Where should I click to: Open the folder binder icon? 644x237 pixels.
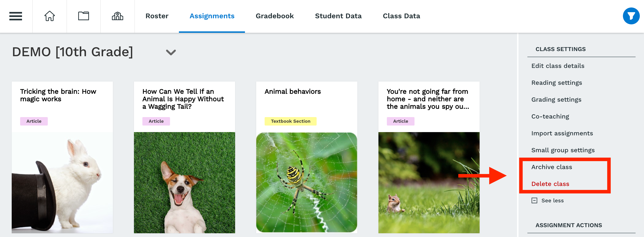84,16
